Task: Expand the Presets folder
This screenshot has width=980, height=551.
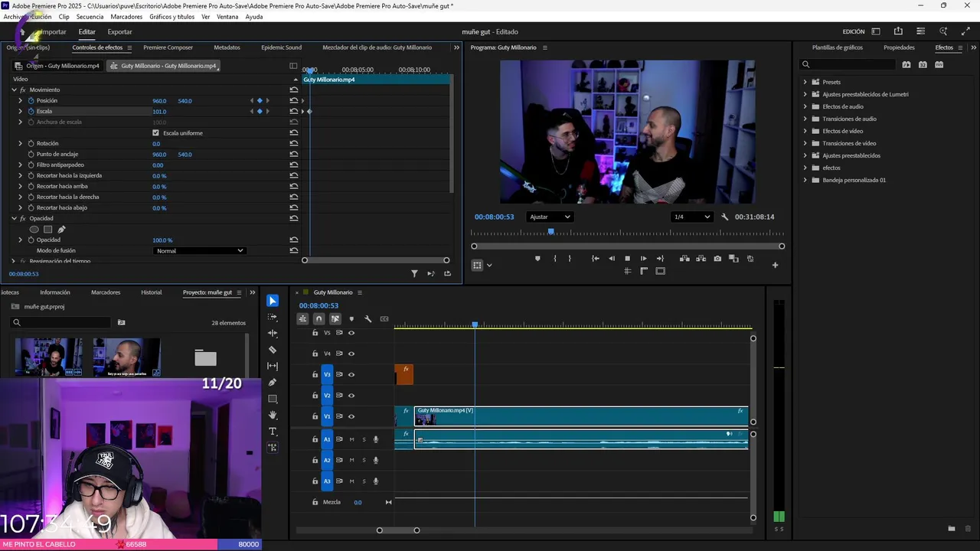Action: [805, 82]
